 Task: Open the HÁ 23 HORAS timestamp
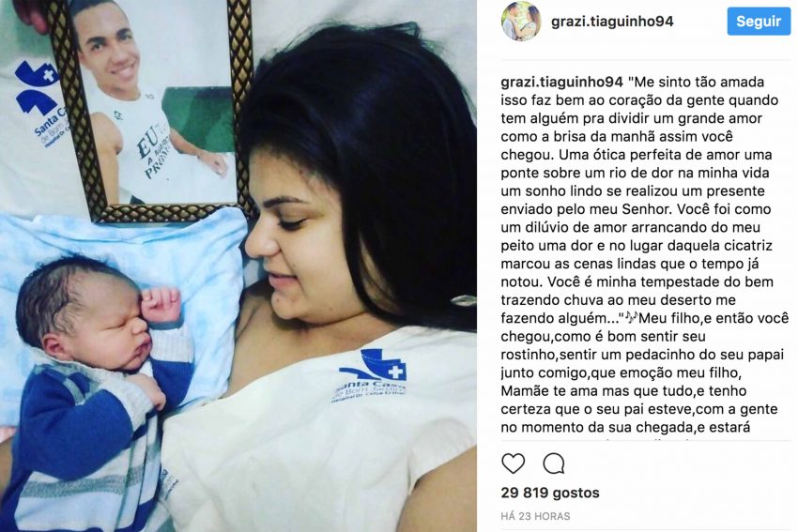(535, 516)
